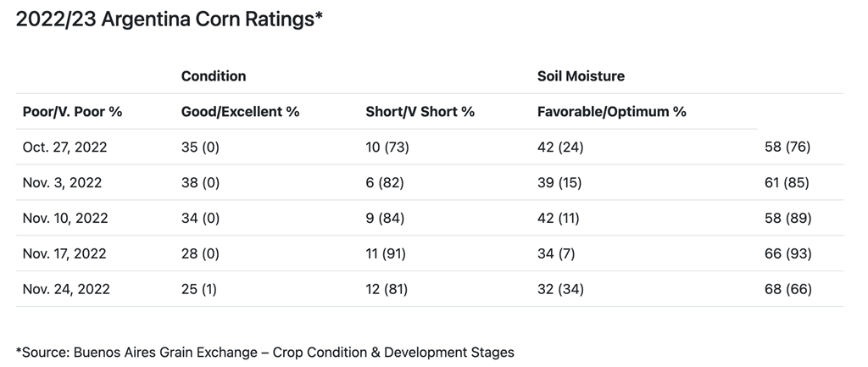Click the 58 (76) cell
The width and height of the screenshot is (868, 367).
click(788, 147)
